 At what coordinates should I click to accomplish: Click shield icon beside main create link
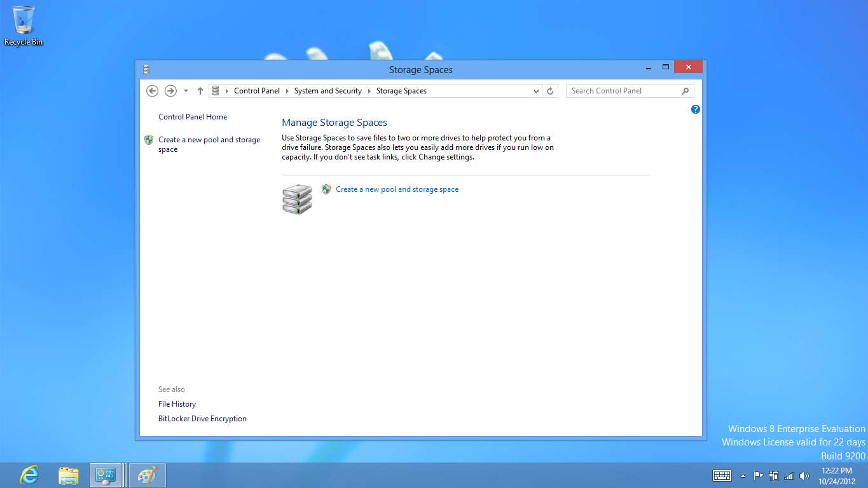[x=326, y=189]
